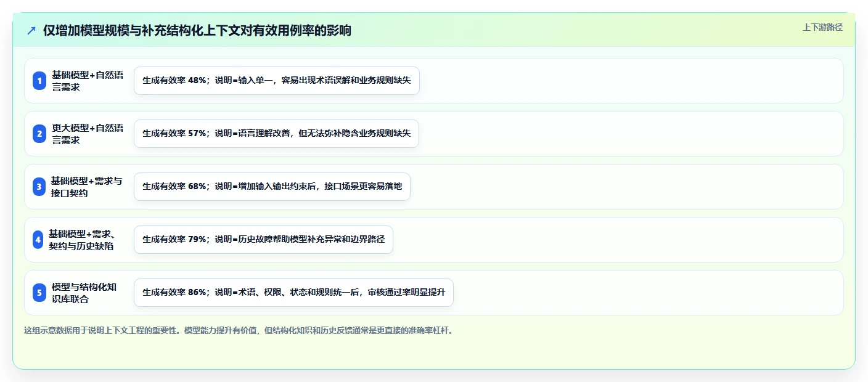The image size is (868, 382).
Task: Click the 生成有效率 68% description box
Action: click(272, 187)
